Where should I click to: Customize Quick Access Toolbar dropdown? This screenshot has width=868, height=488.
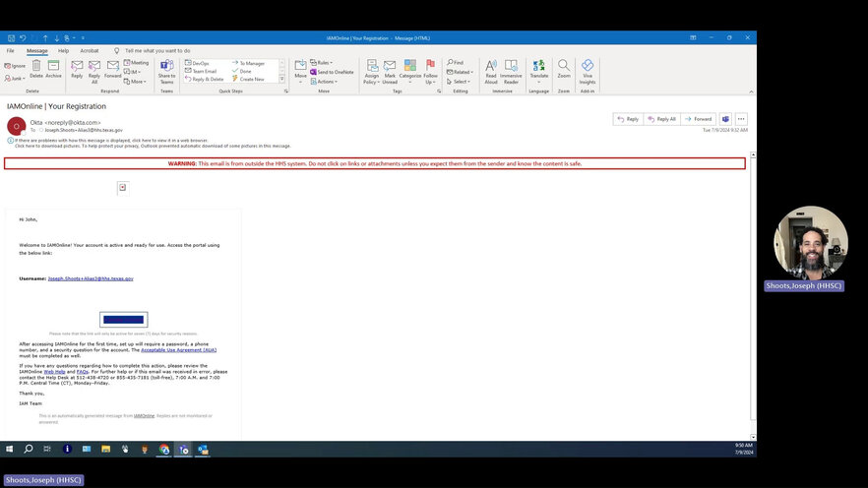(x=83, y=38)
